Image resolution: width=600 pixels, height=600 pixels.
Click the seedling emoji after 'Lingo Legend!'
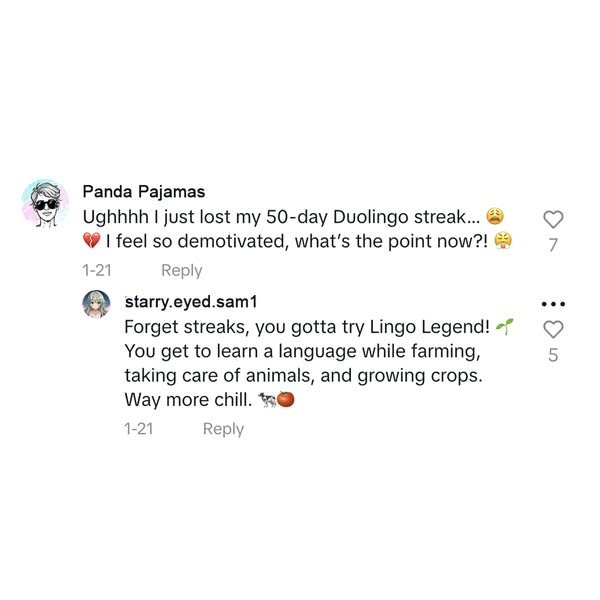pos(504,327)
